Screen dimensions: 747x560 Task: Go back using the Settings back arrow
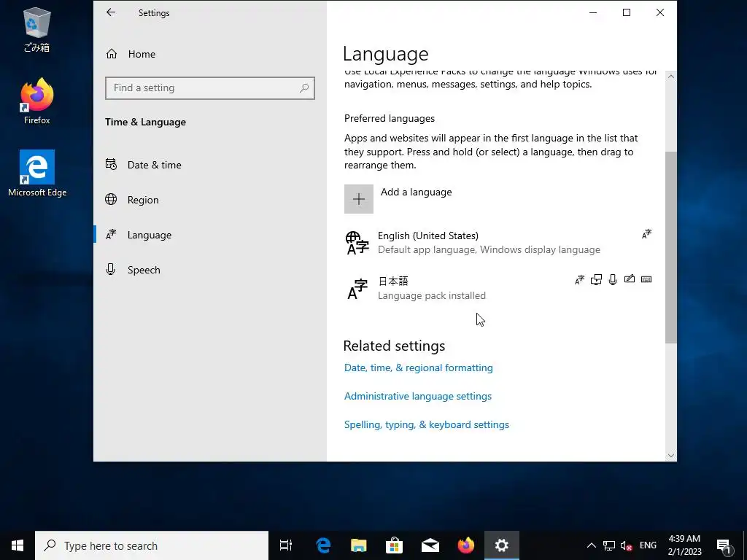[111, 12]
